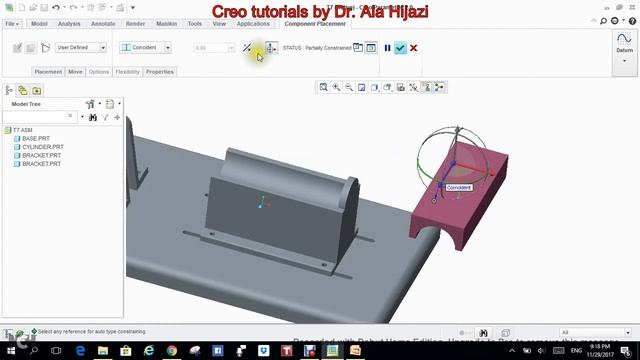Image resolution: width=640 pixels, height=360 pixels.
Task: Click the Undo icon in quick access toolbar
Action: click(56, 8)
